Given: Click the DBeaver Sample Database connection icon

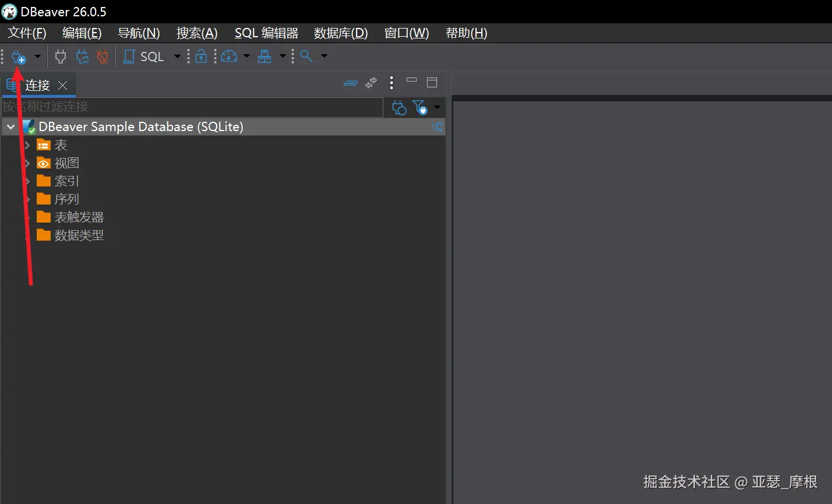Looking at the screenshot, I should click(29, 127).
